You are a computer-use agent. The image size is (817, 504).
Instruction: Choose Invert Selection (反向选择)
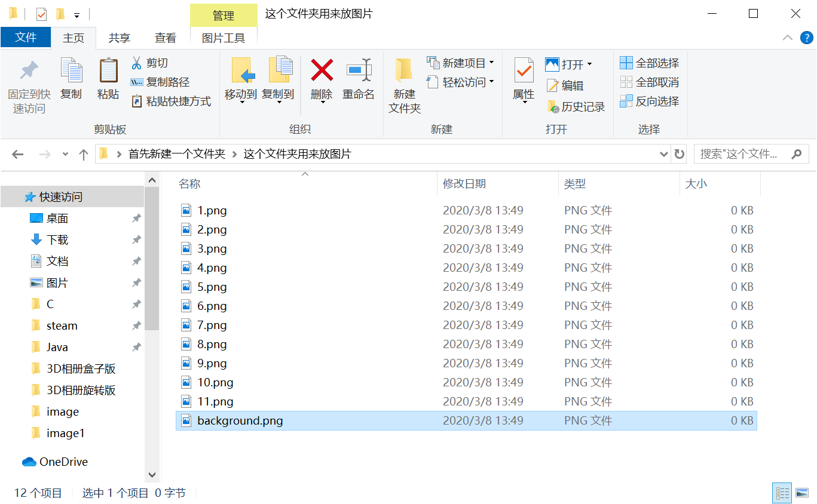click(x=650, y=101)
